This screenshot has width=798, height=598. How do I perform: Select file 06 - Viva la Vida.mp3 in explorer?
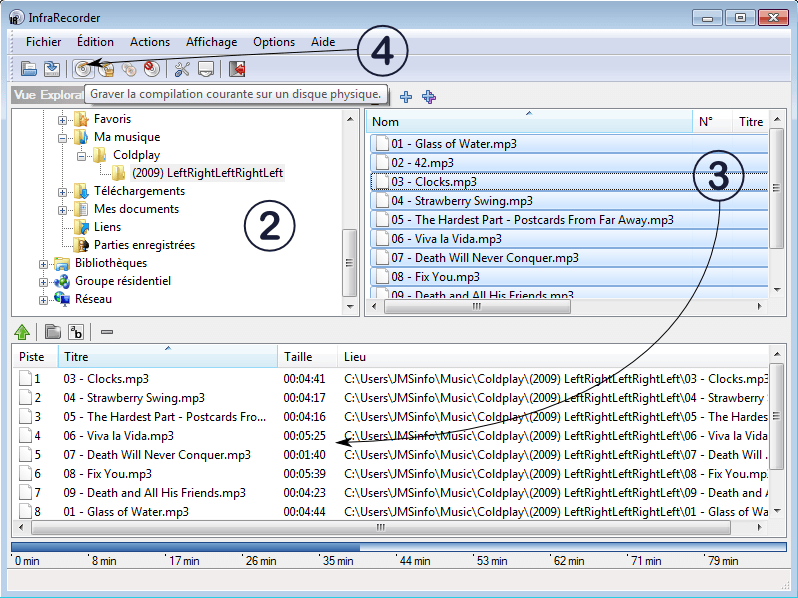569,239
